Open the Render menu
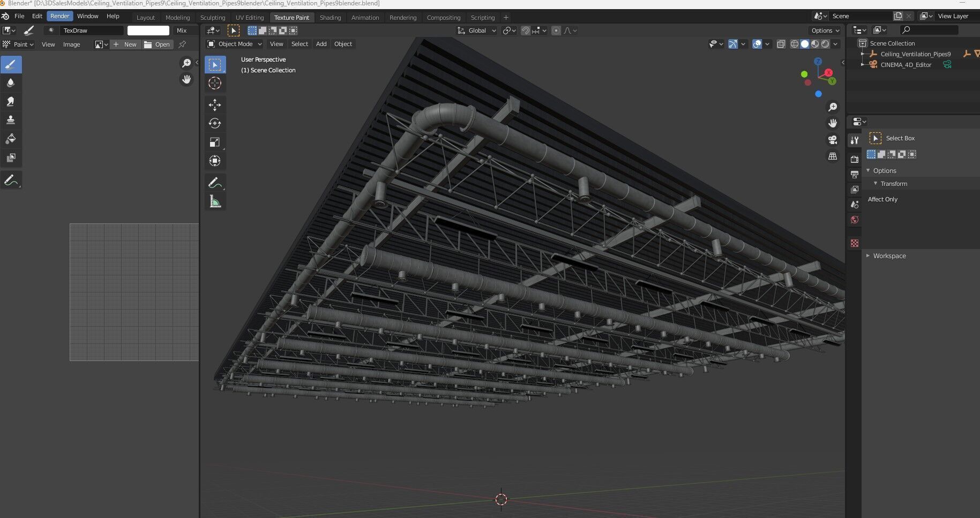 point(60,16)
